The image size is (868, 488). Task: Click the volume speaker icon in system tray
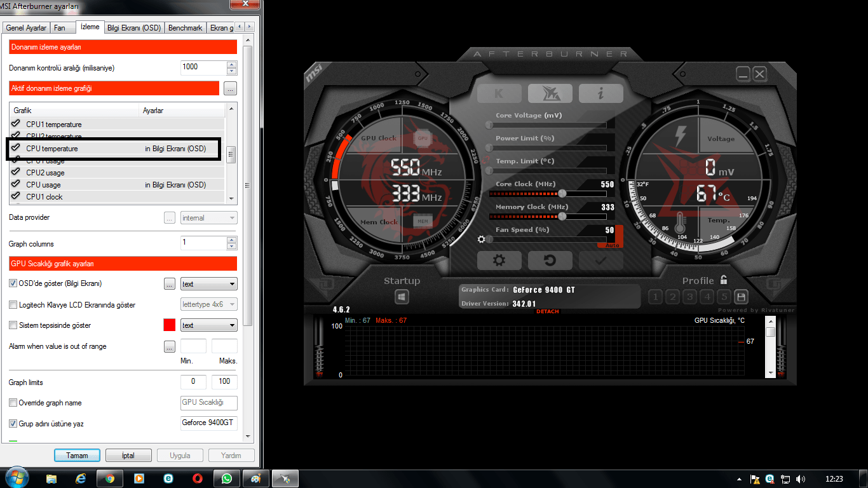(800, 478)
